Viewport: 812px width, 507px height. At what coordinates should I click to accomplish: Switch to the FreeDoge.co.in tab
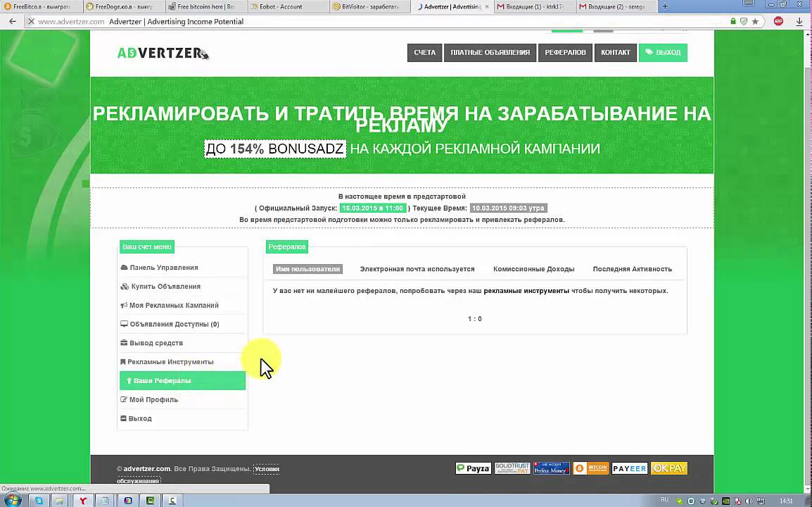pyautogui.click(x=123, y=7)
